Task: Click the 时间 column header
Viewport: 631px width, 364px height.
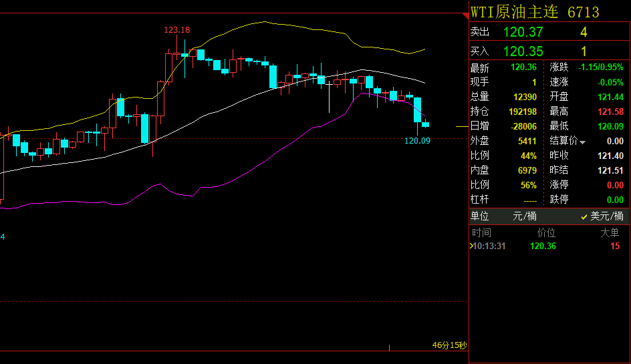Action: coord(481,232)
